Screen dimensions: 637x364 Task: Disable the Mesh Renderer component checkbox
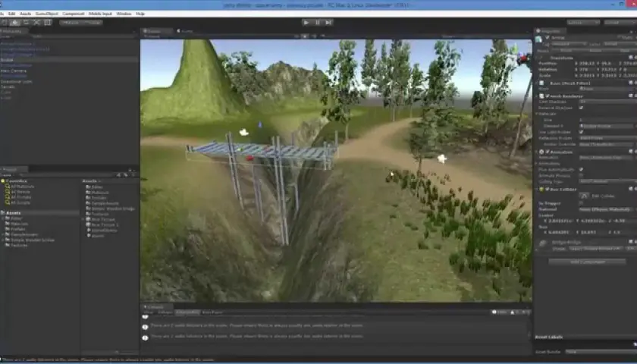click(x=548, y=96)
